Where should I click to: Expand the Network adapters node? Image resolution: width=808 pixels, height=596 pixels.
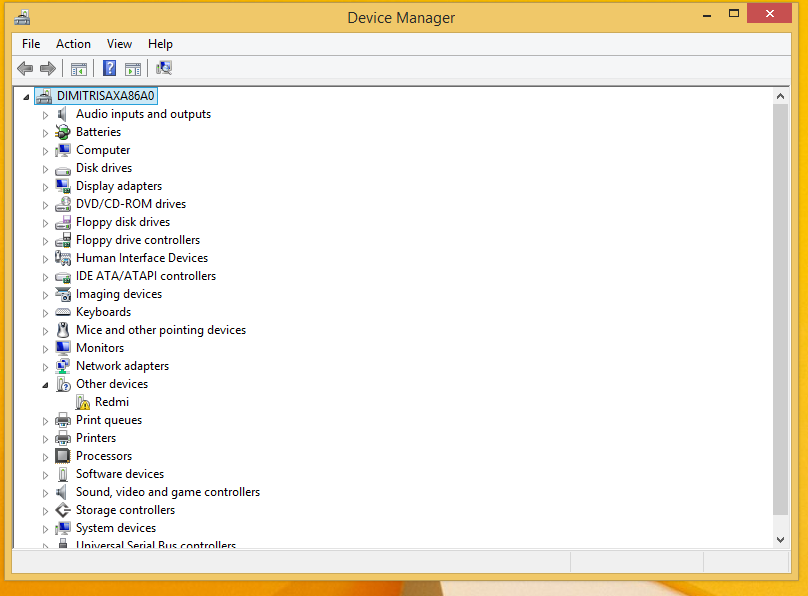pyautogui.click(x=45, y=367)
